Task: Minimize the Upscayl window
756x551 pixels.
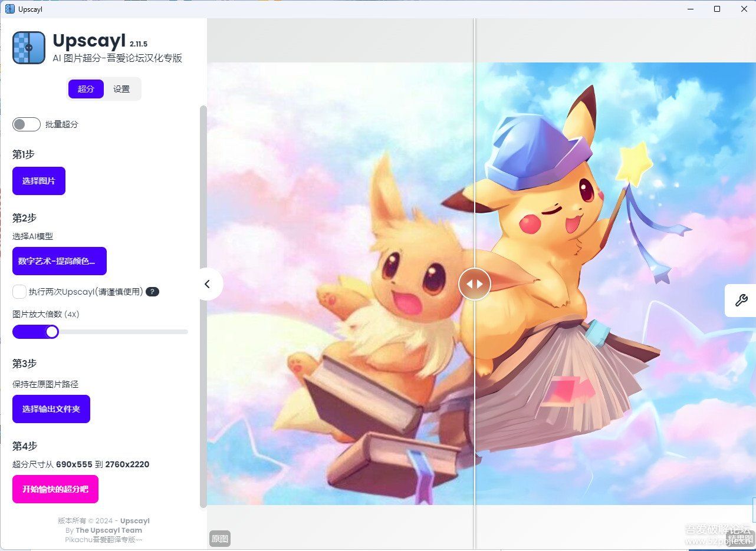Action: pyautogui.click(x=690, y=9)
